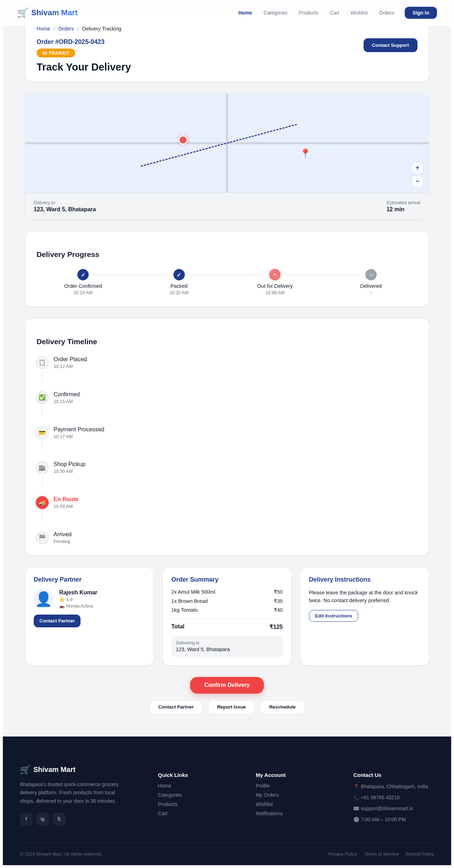Viewport: 454px width, 868px height.
Task: Open the X social icon in footer
Action: click(59, 819)
